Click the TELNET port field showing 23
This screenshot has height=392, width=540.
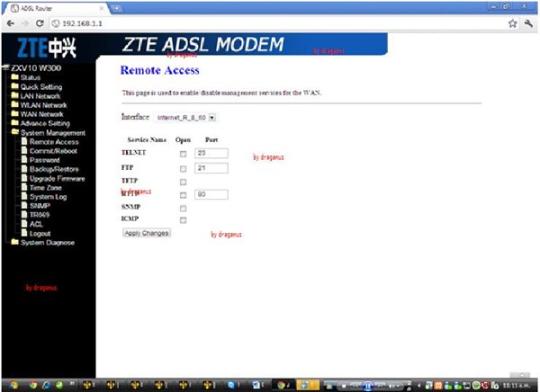[211, 153]
